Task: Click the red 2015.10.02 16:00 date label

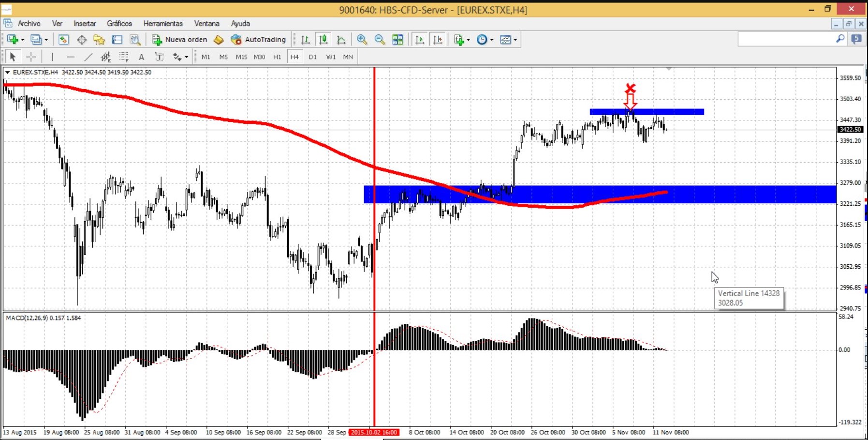Action: (x=374, y=432)
